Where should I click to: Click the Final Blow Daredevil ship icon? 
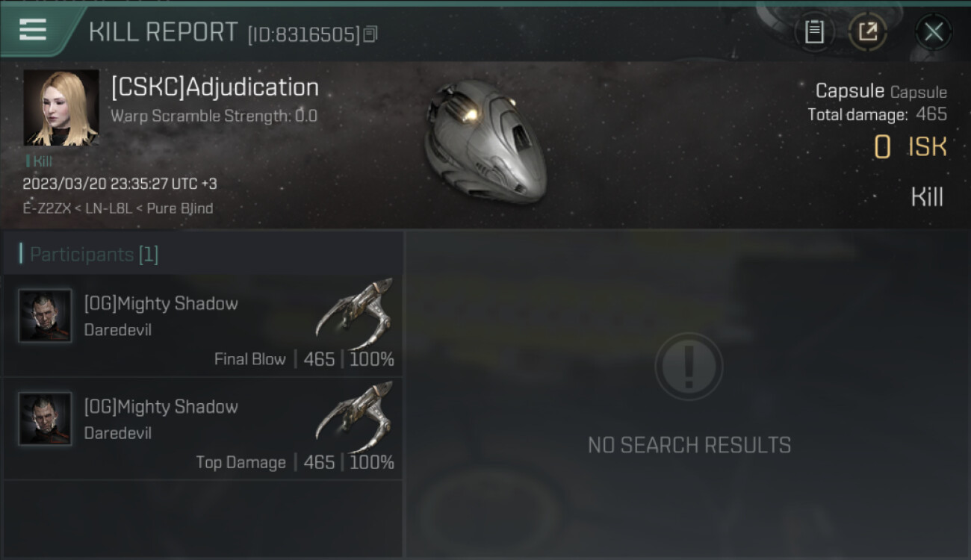(355, 312)
